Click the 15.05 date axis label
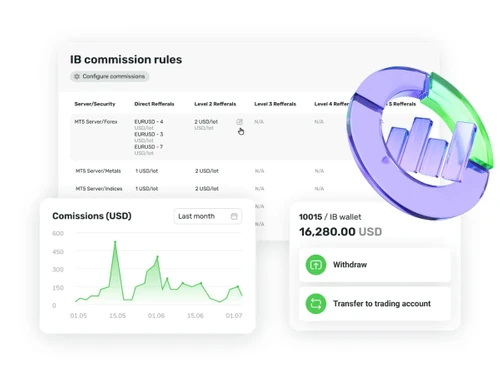Viewport: 500px width, 375px height. pos(118,316)
